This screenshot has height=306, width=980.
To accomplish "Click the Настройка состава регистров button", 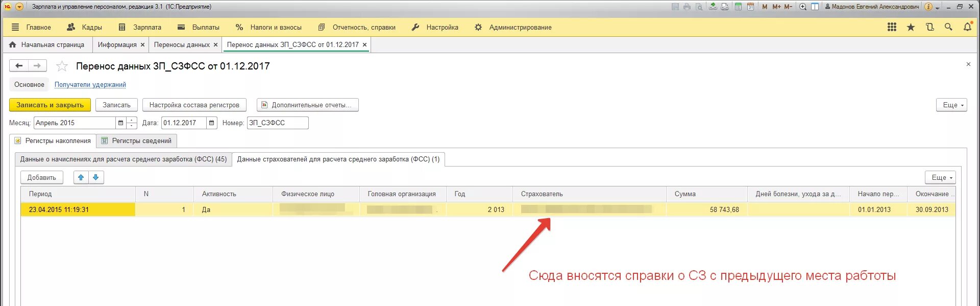I will tap(194, 105).
